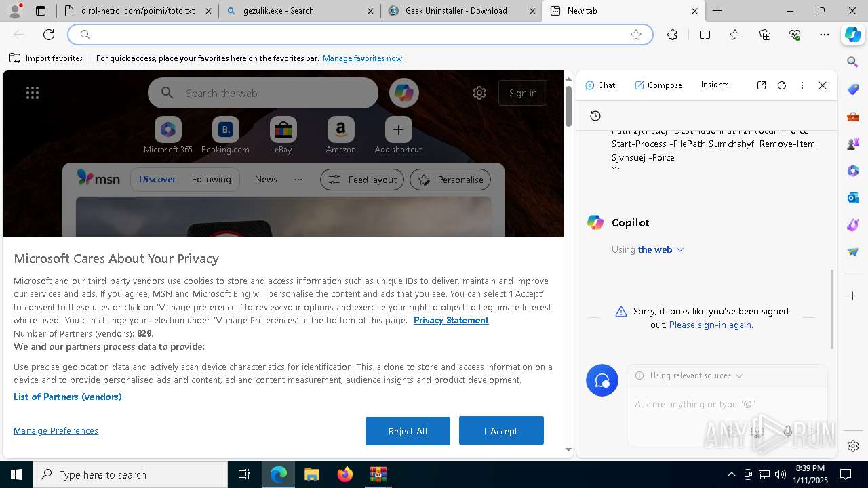Switch to dirol-netrol.com toto.txt tab

(x=137, y=11)
